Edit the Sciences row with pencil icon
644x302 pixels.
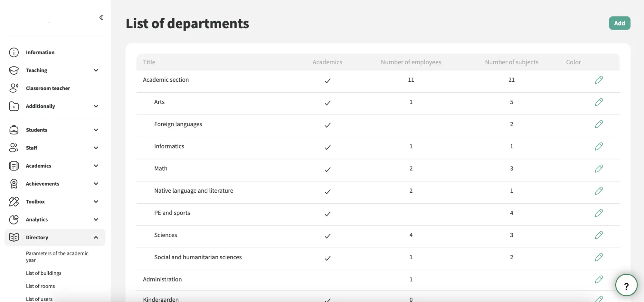coord(599,235)
